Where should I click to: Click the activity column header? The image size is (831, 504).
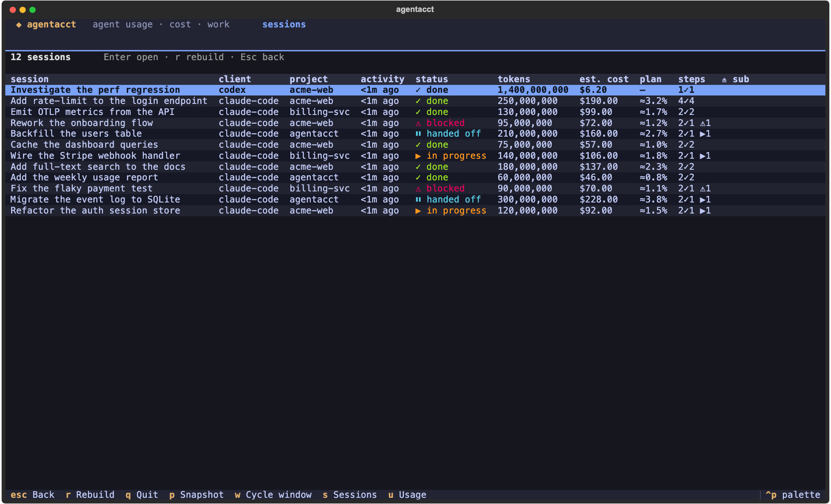[382, 80]
